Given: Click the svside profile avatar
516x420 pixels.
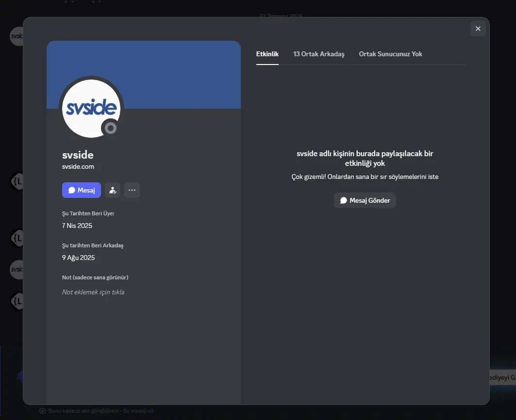Looking at the screenshot, I should [x=91, y=108].
